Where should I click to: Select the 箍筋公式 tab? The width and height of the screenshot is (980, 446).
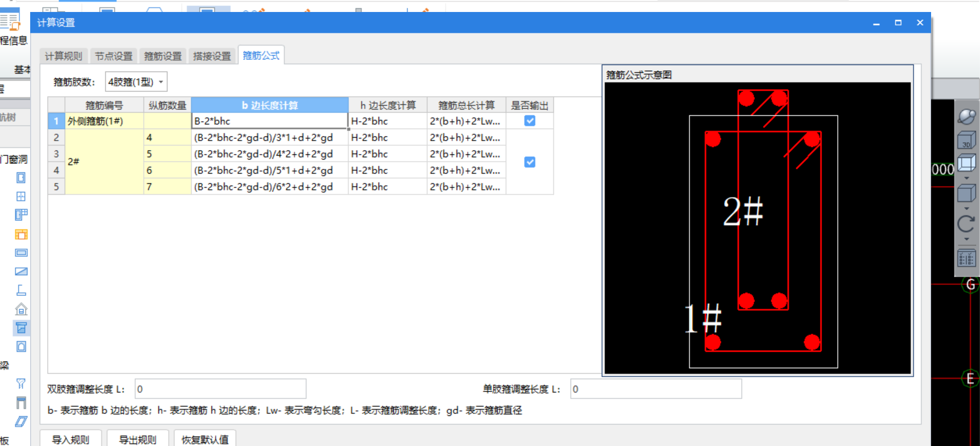[x=261, y=55]
